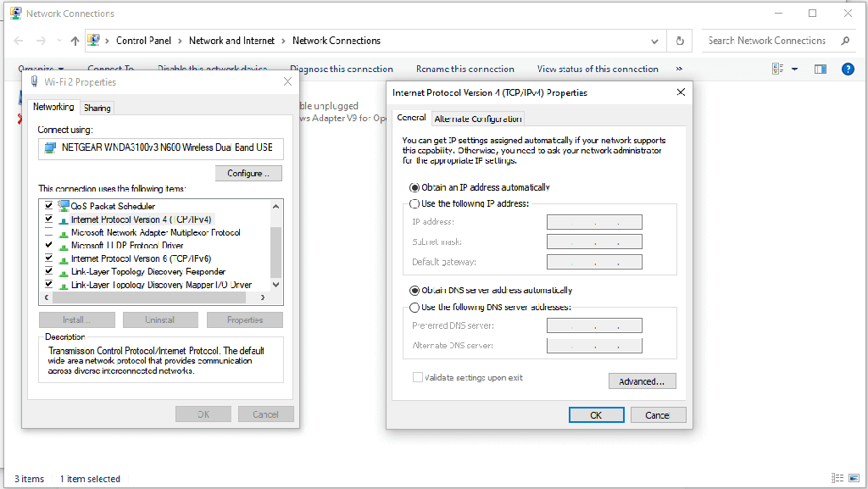Select 'Use the following DNS server addresses'
The image size is (868, 489).
[x=415, y=308]
